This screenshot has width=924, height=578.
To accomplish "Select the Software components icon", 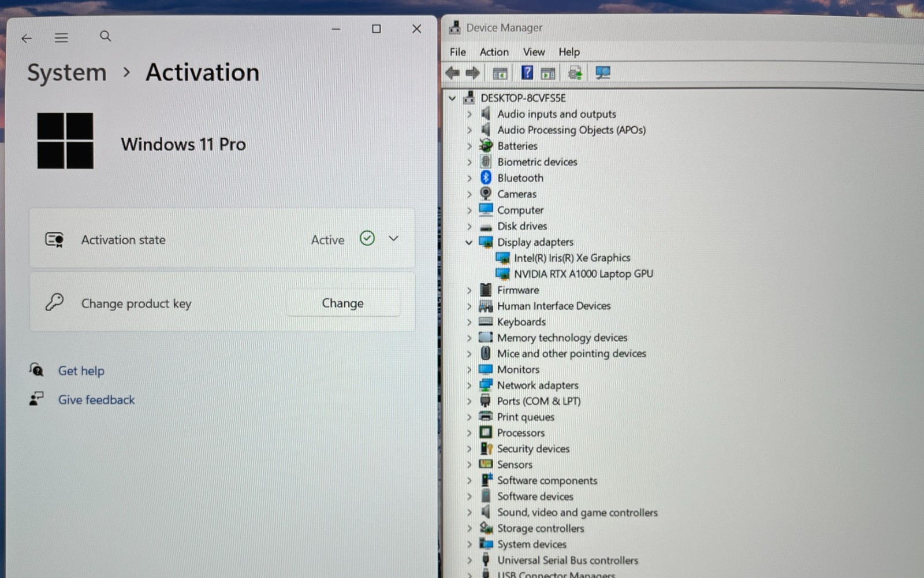I will click(x=486, y=480).
